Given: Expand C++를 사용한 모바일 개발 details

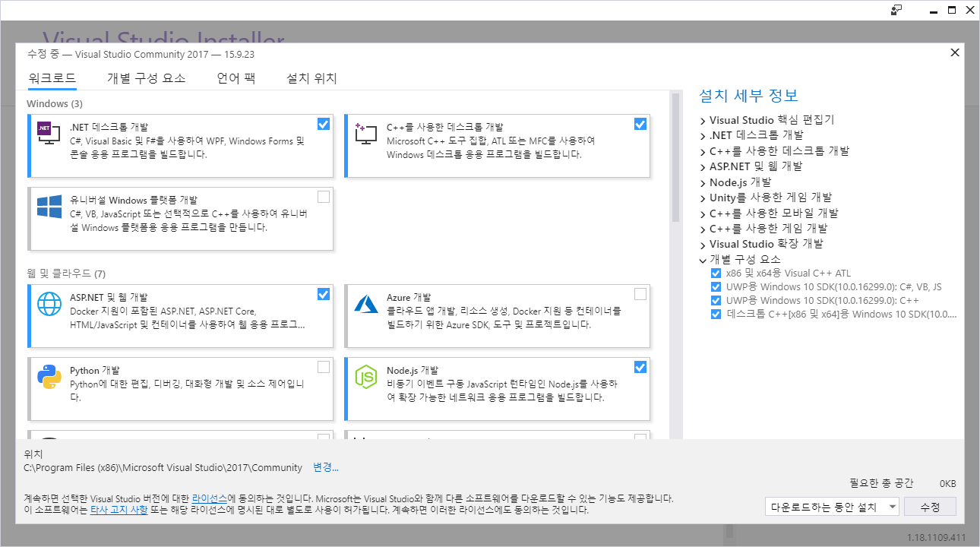Looking at the screenshot, I should (x=703, y=213).
